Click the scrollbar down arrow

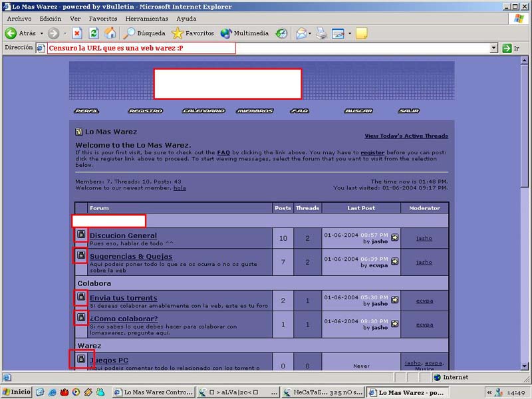pos(525,366)
